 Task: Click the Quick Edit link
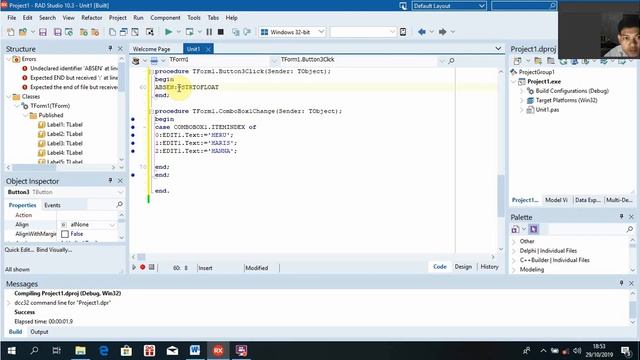pos(19,250)
